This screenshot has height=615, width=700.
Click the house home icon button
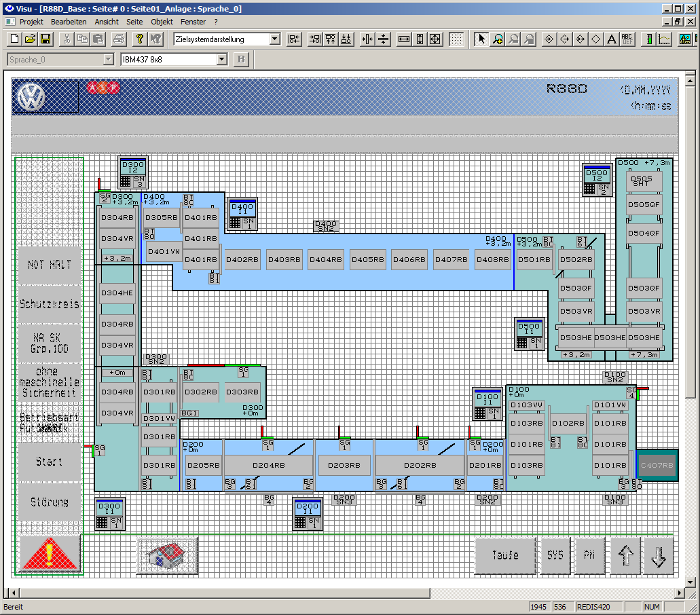(167, 555)
